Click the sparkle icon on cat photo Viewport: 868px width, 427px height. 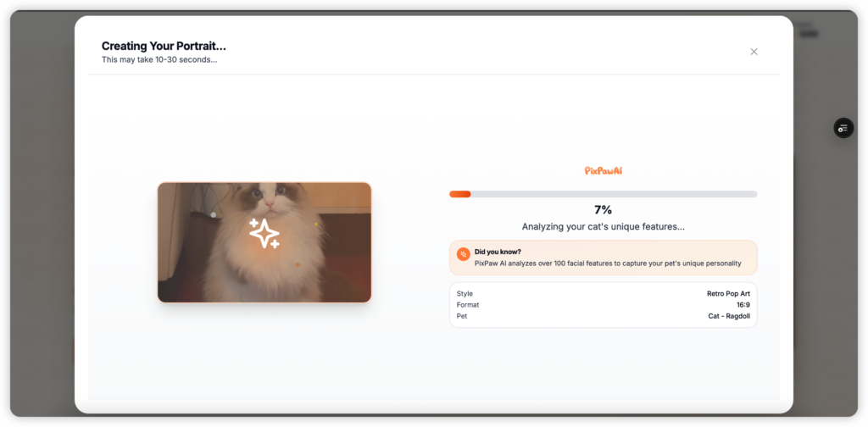[264, 233]
